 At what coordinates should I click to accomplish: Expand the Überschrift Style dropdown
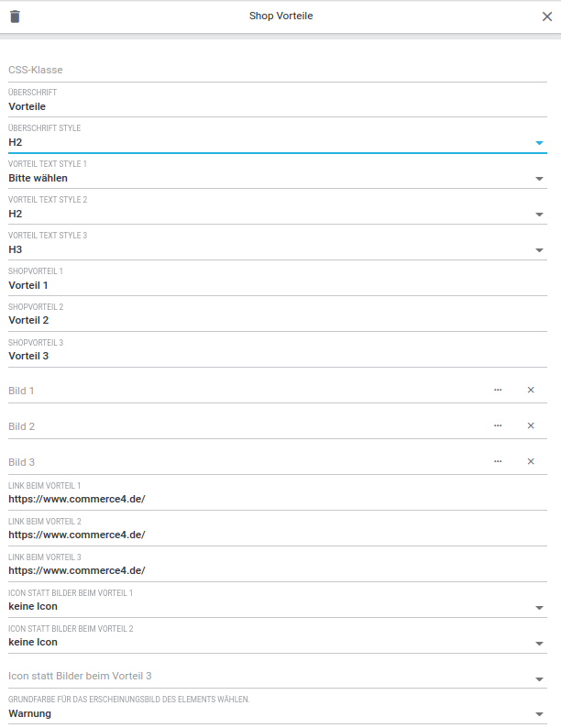539,143
